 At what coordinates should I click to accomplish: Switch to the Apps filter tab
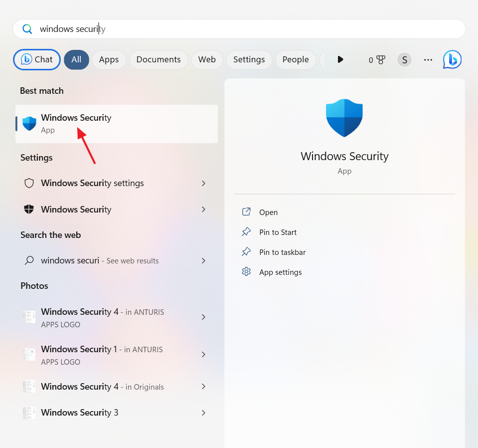click(x=109, y=60)
